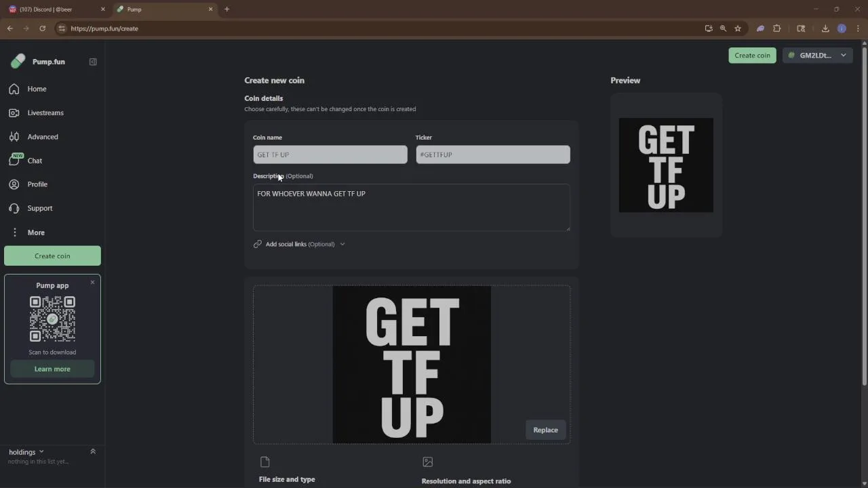Viewport: 868px width, 488px height.
Task: Open the browser side panel icon
Action: coord(801,28)
